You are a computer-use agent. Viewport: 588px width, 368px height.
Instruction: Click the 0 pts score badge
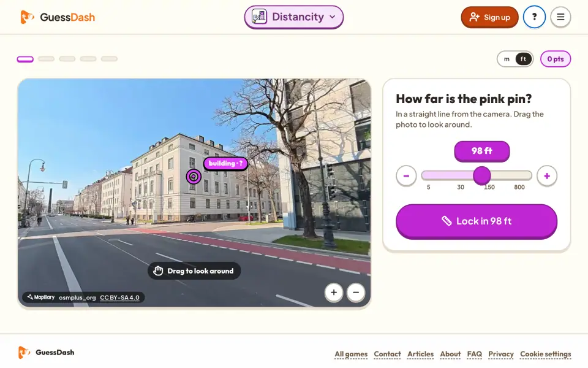point(556,59)
